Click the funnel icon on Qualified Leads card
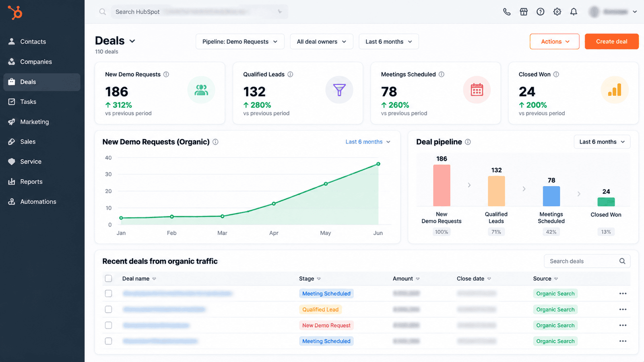The image size is (644, 362). pos(339,90)
